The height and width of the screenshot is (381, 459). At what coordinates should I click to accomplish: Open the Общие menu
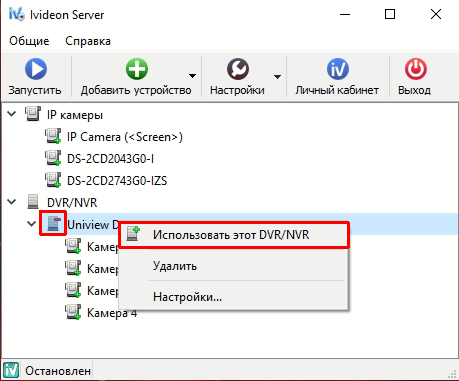coord(29,41)
